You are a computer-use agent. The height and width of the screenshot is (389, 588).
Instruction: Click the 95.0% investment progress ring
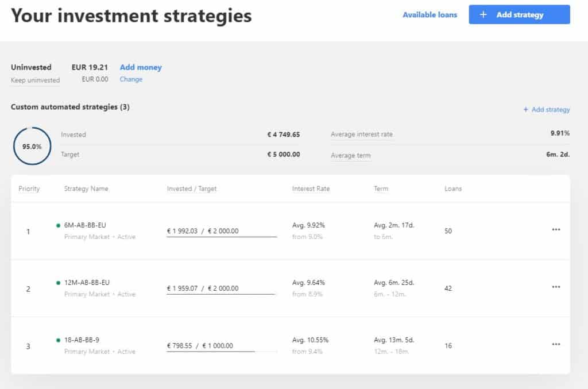tap(32, 147)
